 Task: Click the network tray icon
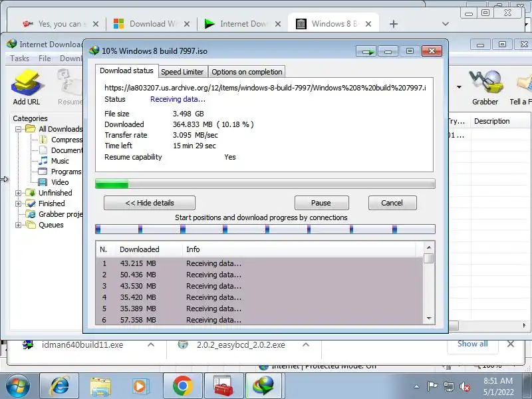pos(448,386)
